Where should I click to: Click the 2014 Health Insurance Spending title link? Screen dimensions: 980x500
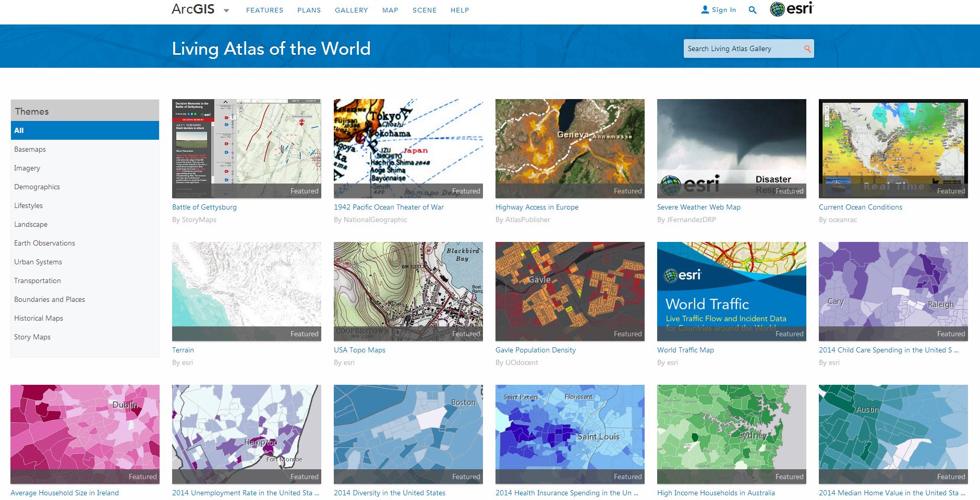567,493
